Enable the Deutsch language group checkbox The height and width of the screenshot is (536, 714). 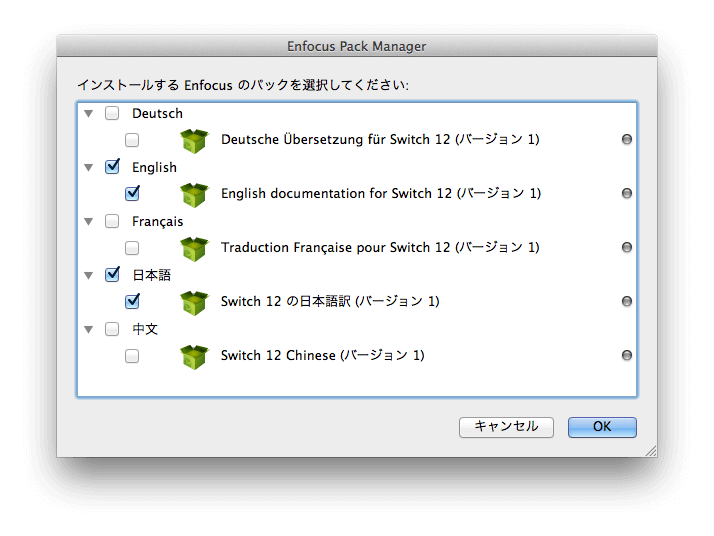tap(112, 113)
